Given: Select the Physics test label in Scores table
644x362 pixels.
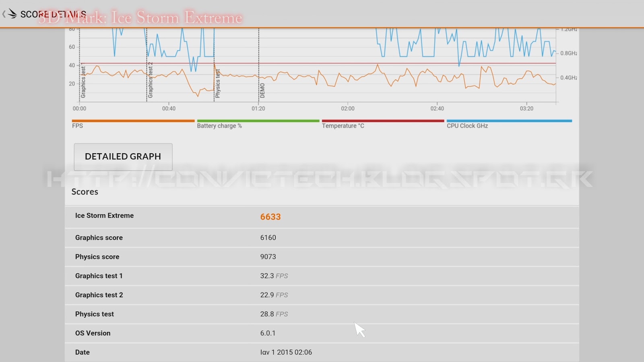Looking at the screenshot, I should (95, 314).
